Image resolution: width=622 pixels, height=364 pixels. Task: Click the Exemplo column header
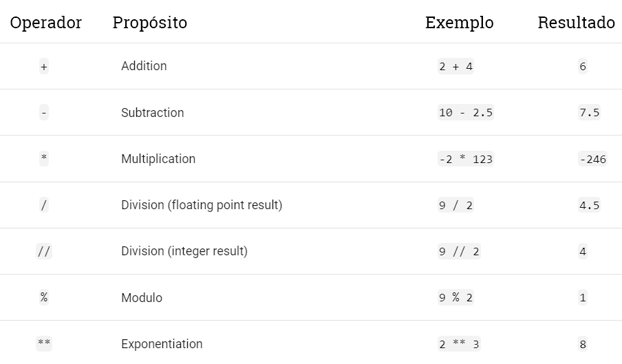coord(459,23)
